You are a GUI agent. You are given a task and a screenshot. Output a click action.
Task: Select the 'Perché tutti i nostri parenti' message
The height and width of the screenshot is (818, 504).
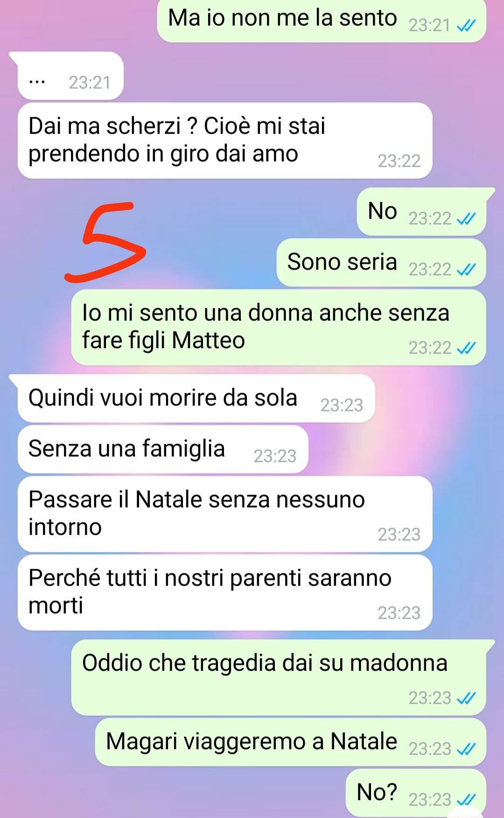pyautogui.click(x=225, y=592)
